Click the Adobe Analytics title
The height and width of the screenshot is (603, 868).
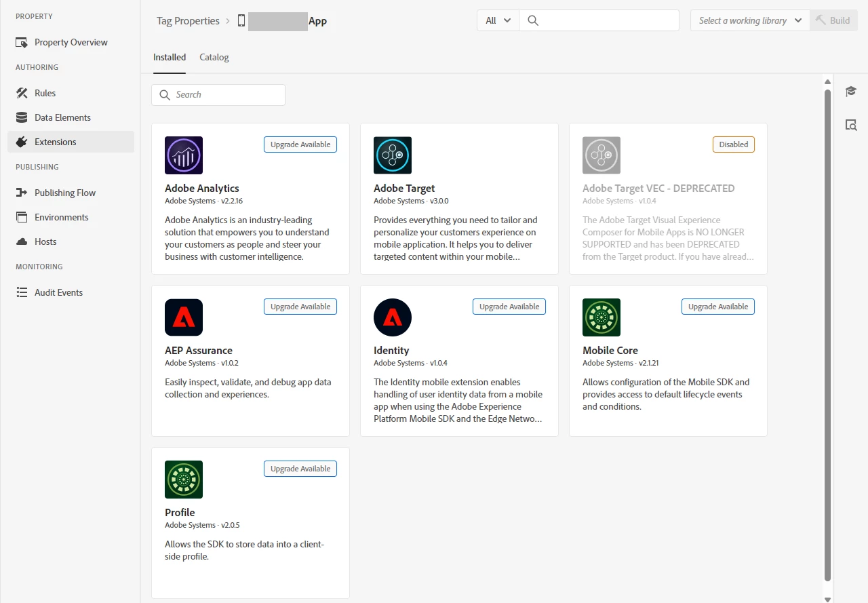tap(202, 188)
